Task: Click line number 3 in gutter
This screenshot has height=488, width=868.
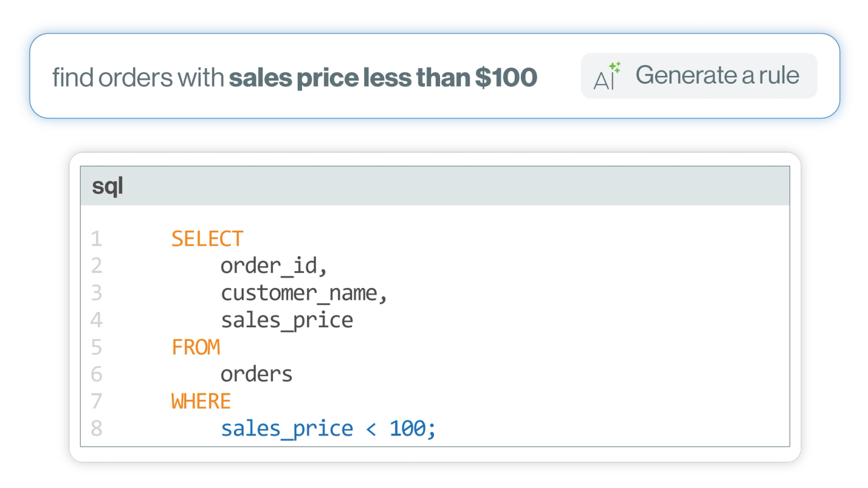Action: (96, 293)
